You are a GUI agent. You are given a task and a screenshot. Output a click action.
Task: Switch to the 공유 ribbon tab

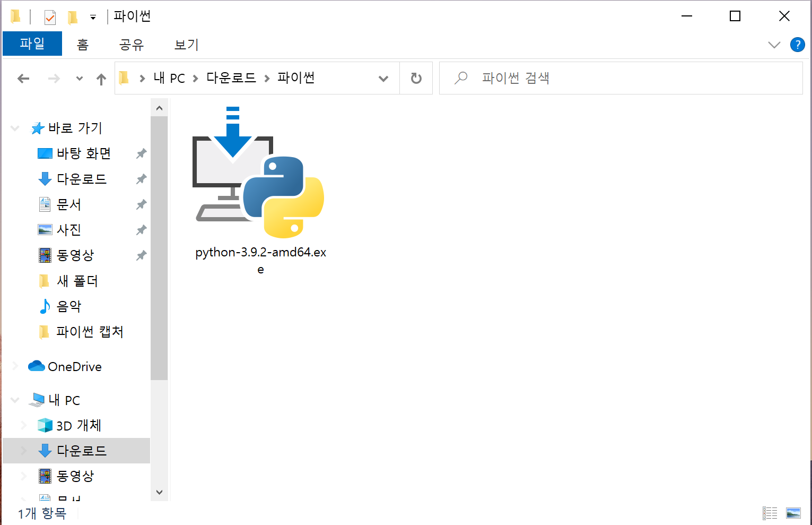pos(132,45)
